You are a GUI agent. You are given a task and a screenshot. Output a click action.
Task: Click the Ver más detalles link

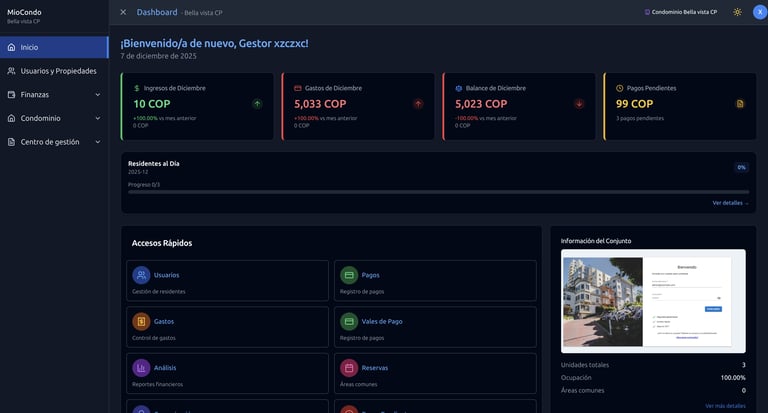(725, 406)
